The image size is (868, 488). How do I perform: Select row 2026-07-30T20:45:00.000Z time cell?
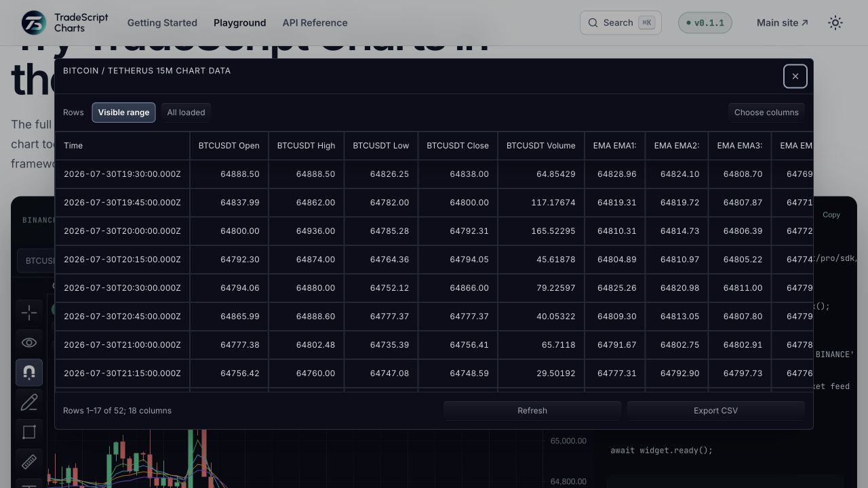(122, 317)
